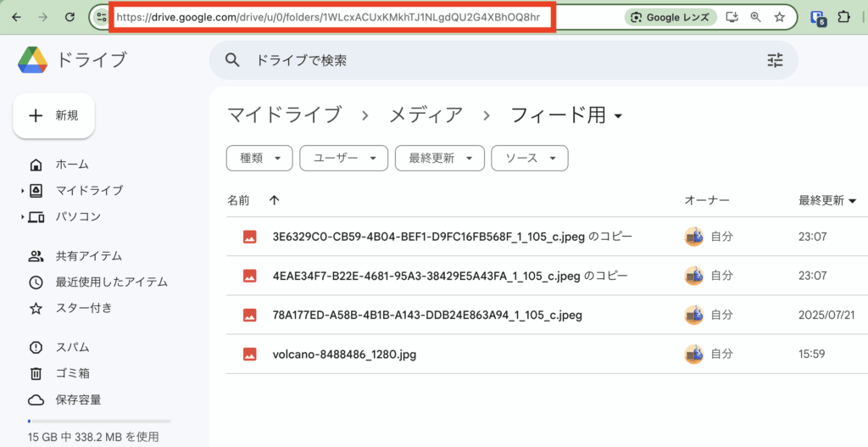
Task: Click the search magnifier icon in Drive
Action: (232, 60)
